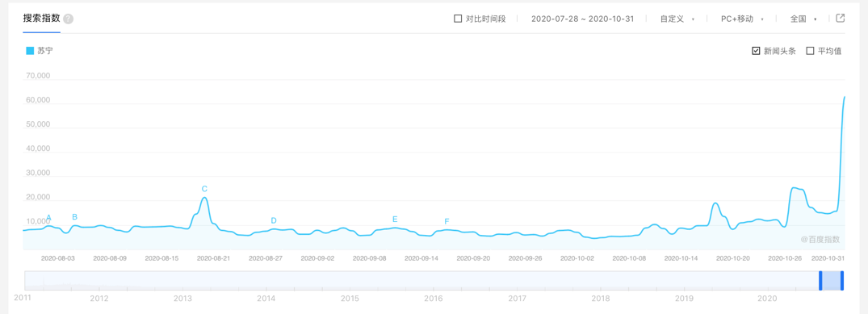The image size is (868, 314).
Task: Click the help question mark beside 搜索指数
Action: [68, 19]
